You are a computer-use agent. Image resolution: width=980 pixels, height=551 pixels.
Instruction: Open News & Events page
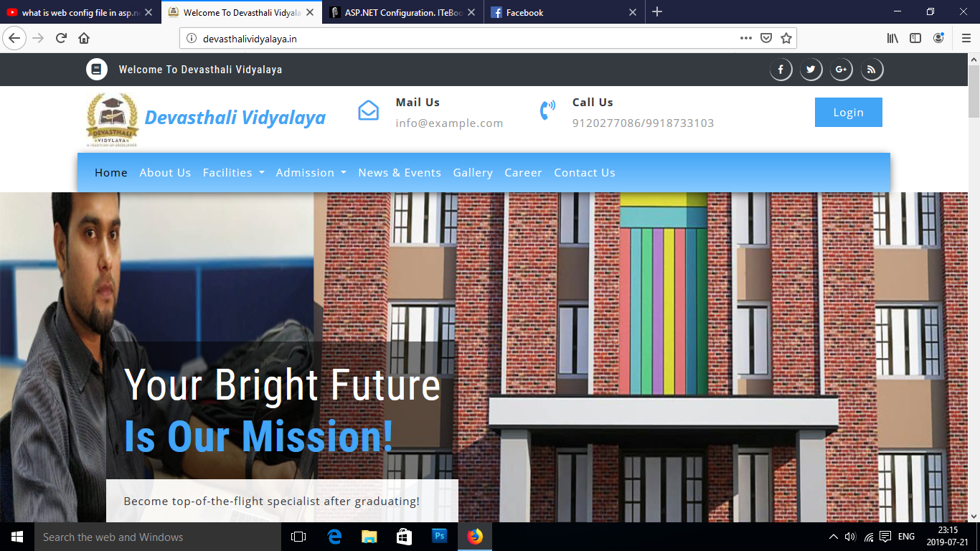(400, 173)
